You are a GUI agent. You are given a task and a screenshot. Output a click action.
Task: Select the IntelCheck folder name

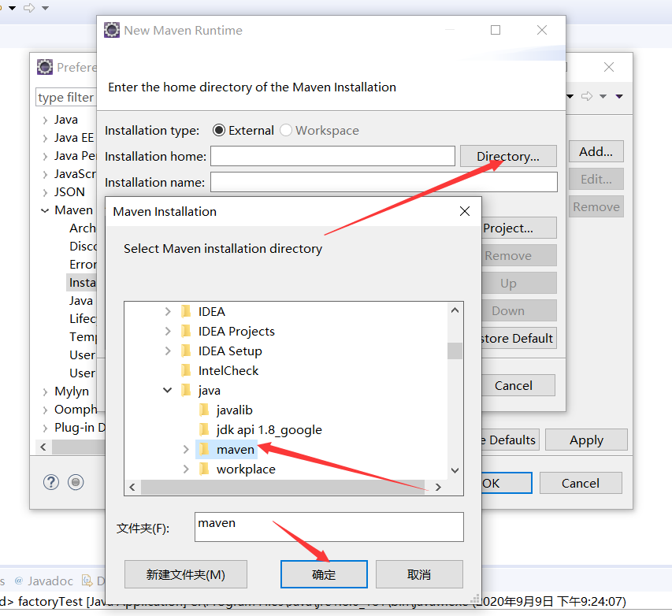[x=228, y=371]
